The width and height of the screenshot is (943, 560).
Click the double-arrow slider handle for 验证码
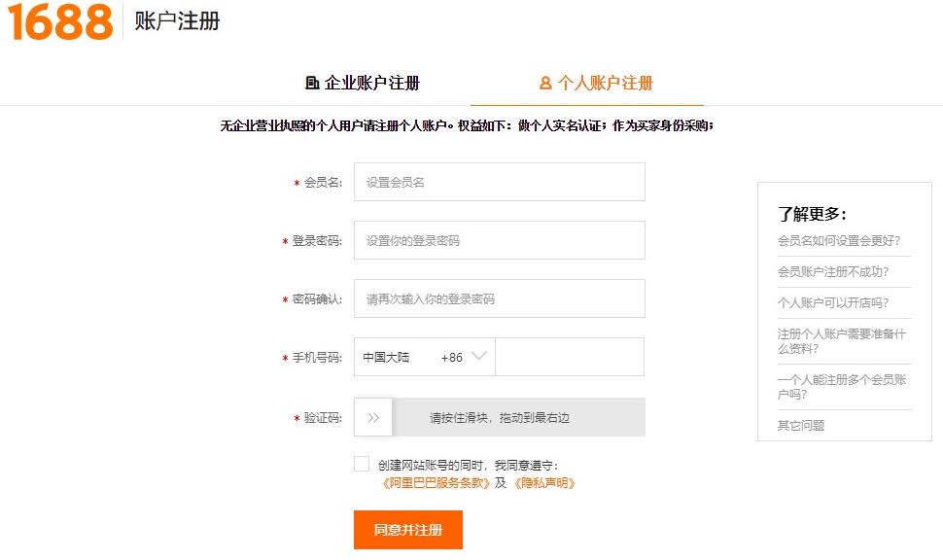pyautogui.click(x=373, y=417)
